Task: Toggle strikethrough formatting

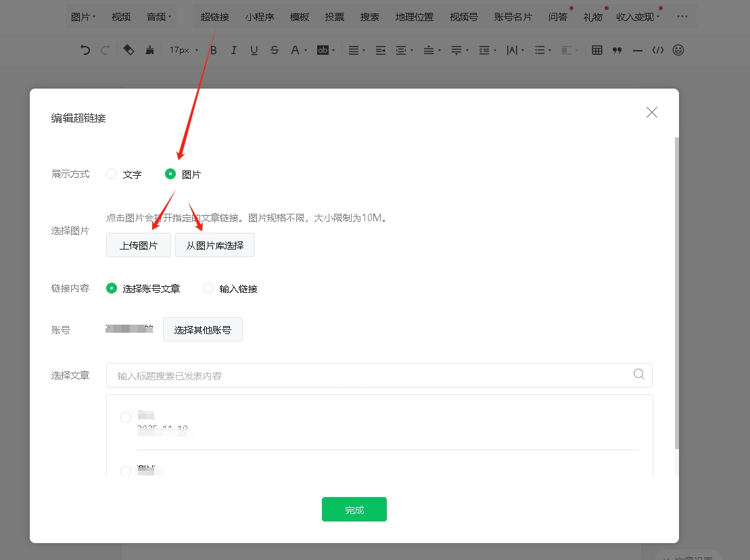Action: (274, 50)
